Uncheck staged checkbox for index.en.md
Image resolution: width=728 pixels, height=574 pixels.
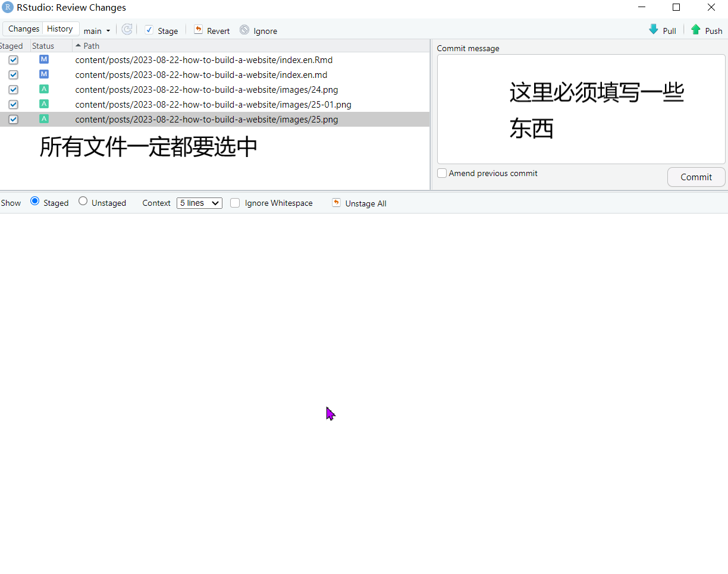pyautogui.click(x=14, y=75)
